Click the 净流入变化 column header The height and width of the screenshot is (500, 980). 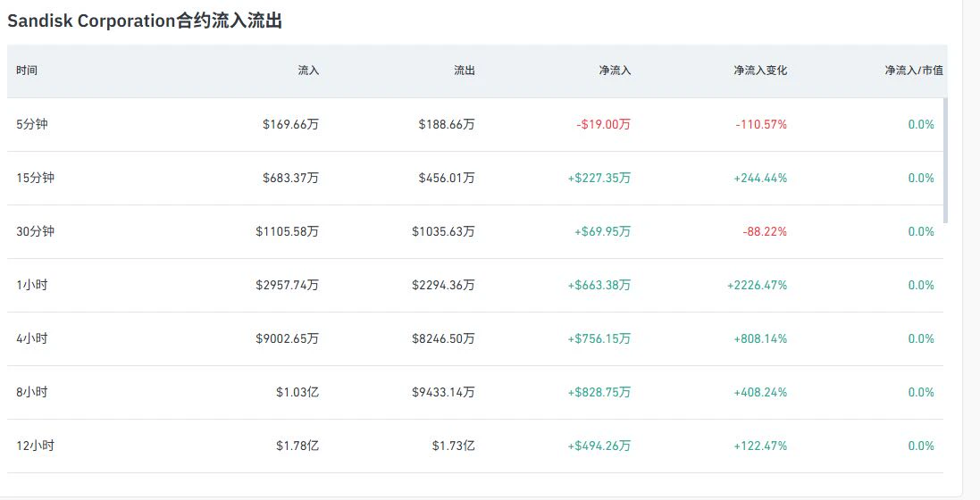pos(760,71)
